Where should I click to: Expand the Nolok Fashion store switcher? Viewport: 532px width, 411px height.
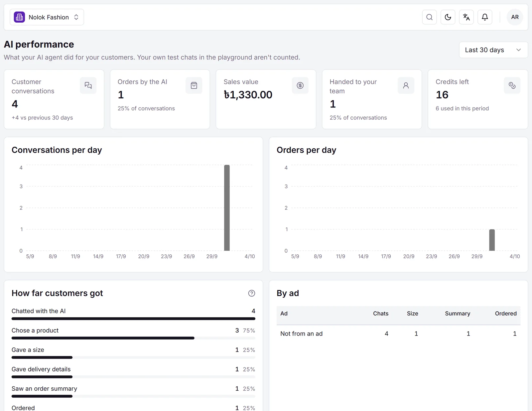[x=47, y=17]
